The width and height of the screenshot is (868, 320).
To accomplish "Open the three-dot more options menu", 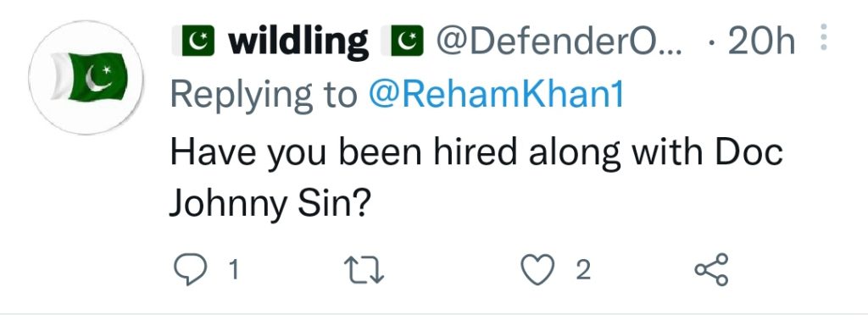I will click(x=823, y=37).
